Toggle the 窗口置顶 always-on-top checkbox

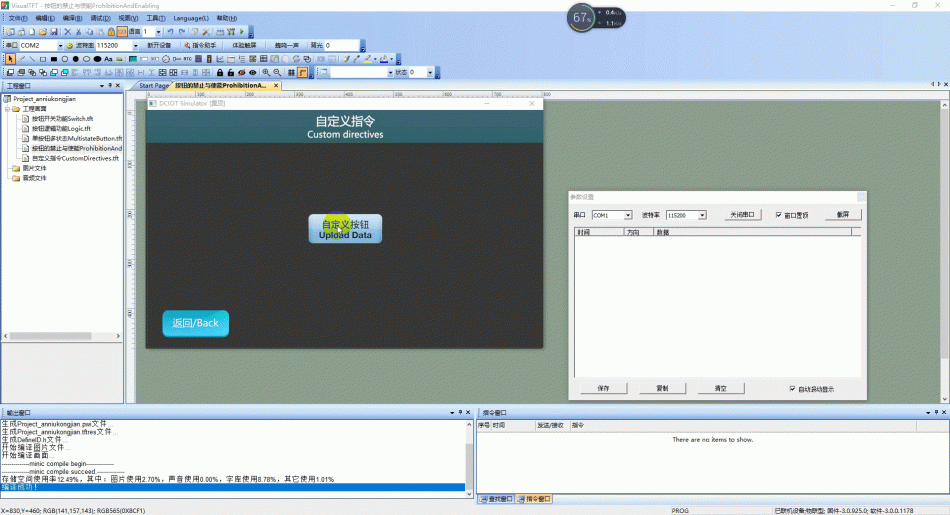point(779,215)
